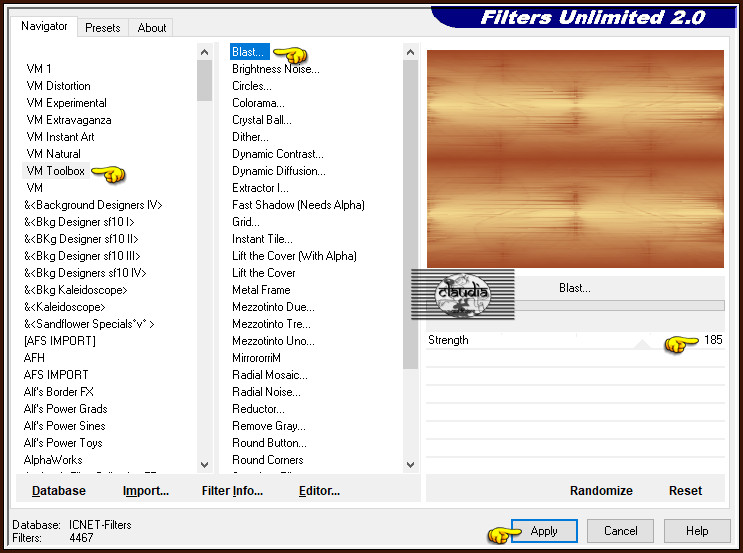
Task: Select AlphaWorks category
Action: coord(53,460)
